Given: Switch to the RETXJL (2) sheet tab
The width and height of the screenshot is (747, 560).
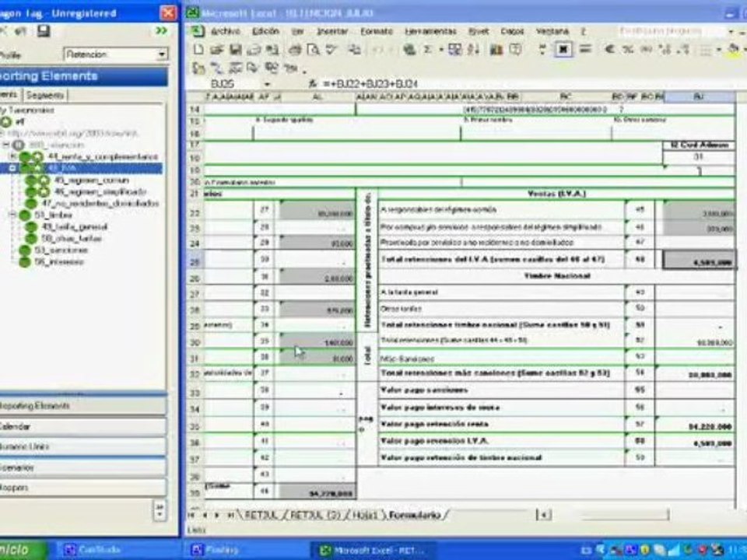Looking at the screenshot, I should click(314, 515).
